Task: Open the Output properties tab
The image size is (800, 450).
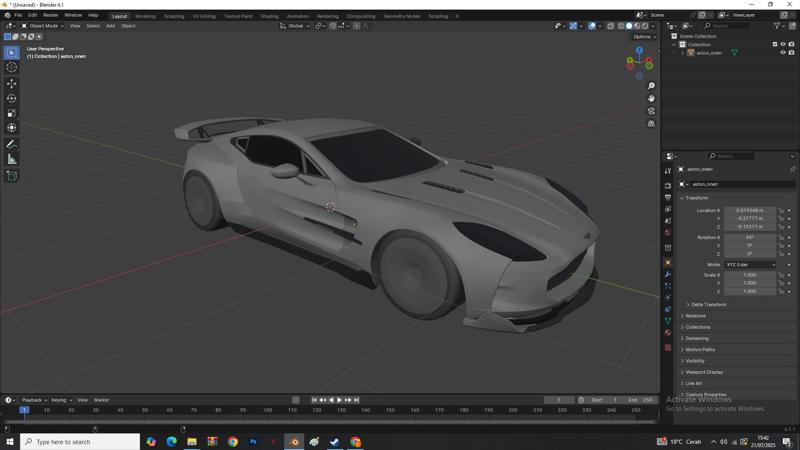Action: click(668, 197)
